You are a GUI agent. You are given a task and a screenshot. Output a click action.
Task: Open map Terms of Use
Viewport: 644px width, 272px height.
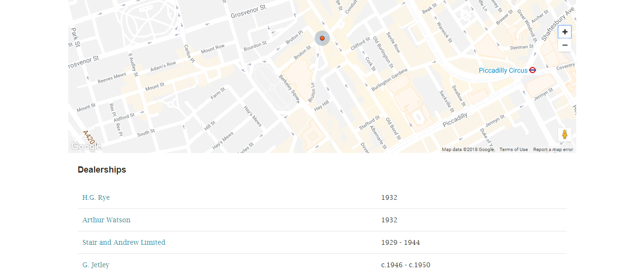[x=513, y=150]
